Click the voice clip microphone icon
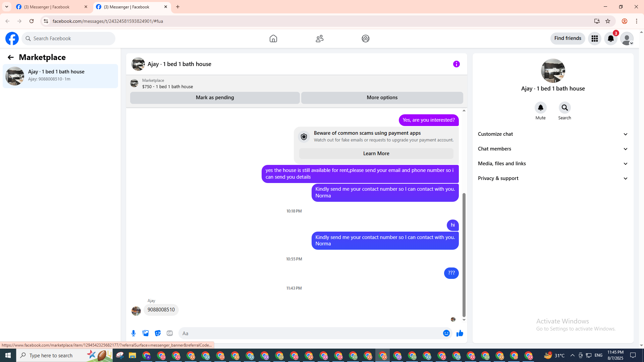The width and height of the screenshot is (644, 362). 133,333
